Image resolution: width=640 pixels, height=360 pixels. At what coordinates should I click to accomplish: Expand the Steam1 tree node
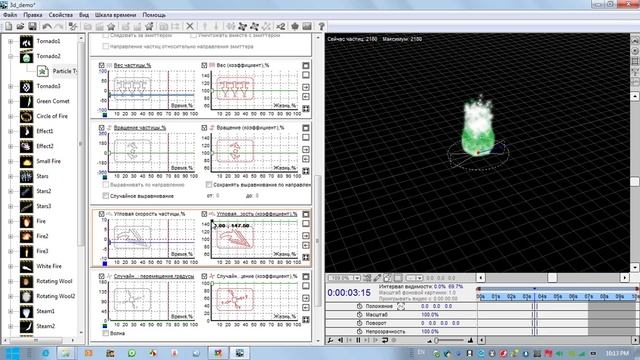point(11,311)
